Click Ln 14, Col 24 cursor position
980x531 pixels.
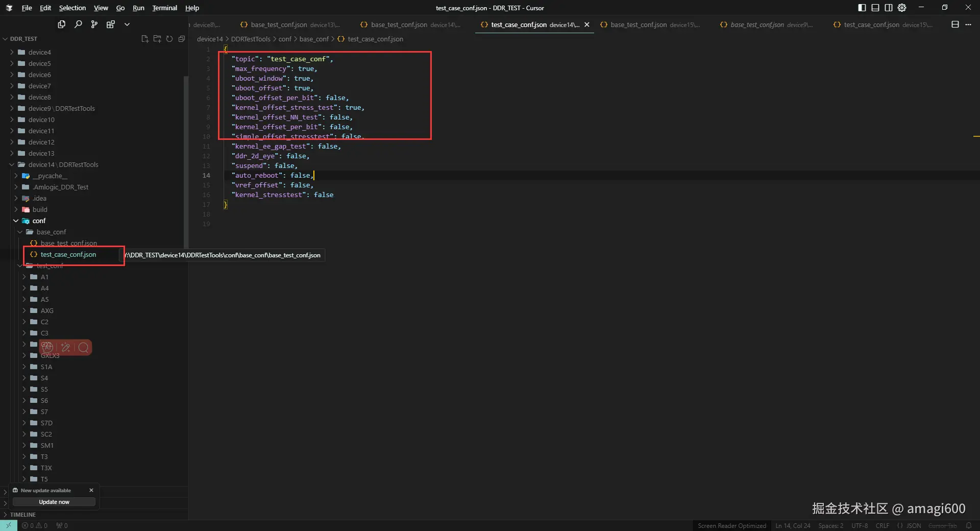point(793,525)
